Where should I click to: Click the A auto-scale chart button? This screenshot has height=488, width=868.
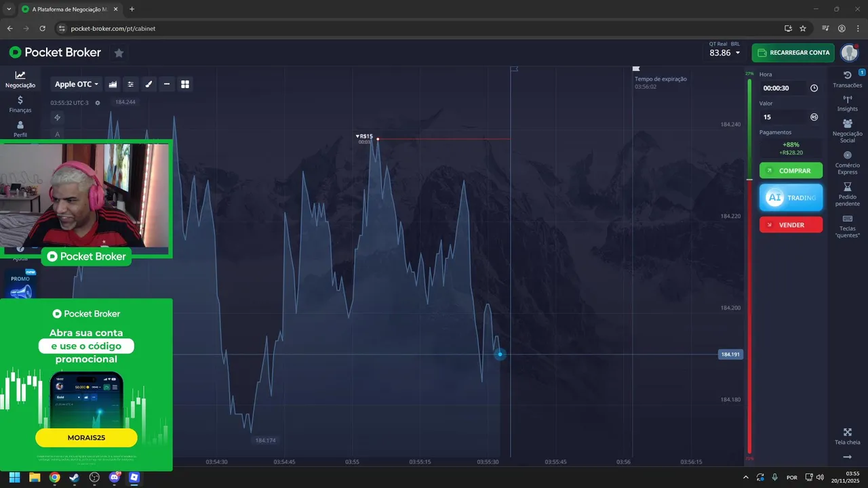(x=58, y=134)
